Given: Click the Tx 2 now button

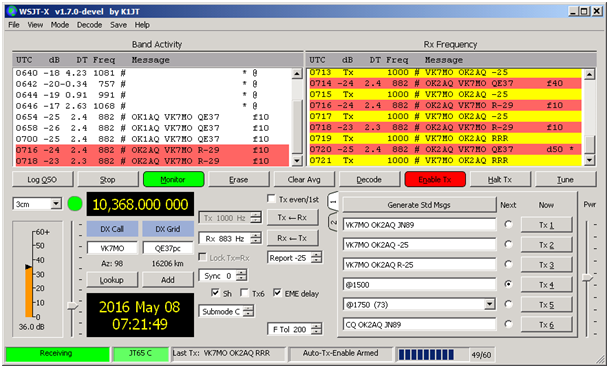Looking at the screenshot, I should 546,245.
